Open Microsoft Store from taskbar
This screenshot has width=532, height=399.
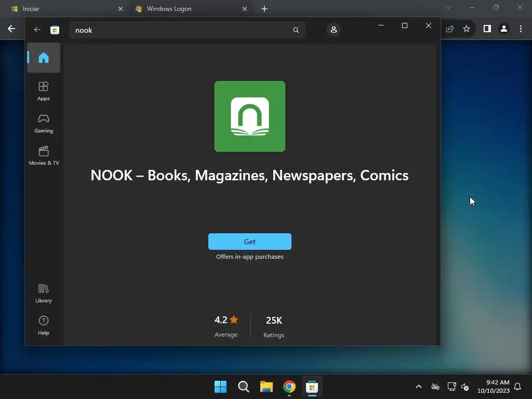(312, 387)
